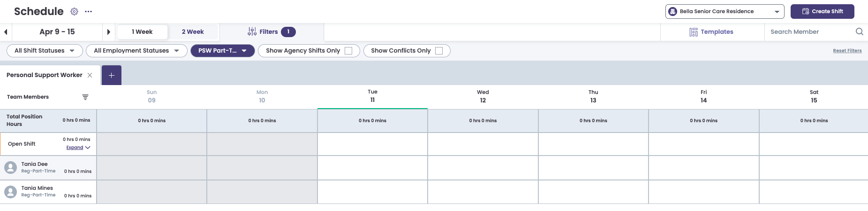This screenshot has height=211, width=868.
Task: Sort team members with filter icon
Action: [x=85, y=97]
